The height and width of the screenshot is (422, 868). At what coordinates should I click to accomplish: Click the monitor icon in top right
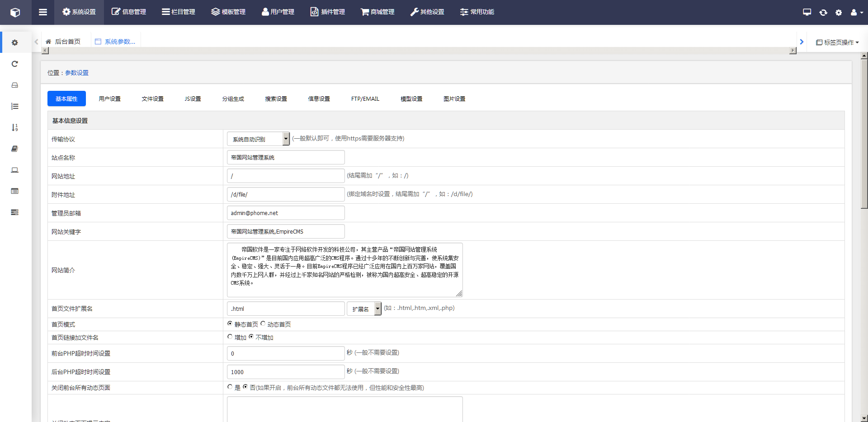click(807, 12)
